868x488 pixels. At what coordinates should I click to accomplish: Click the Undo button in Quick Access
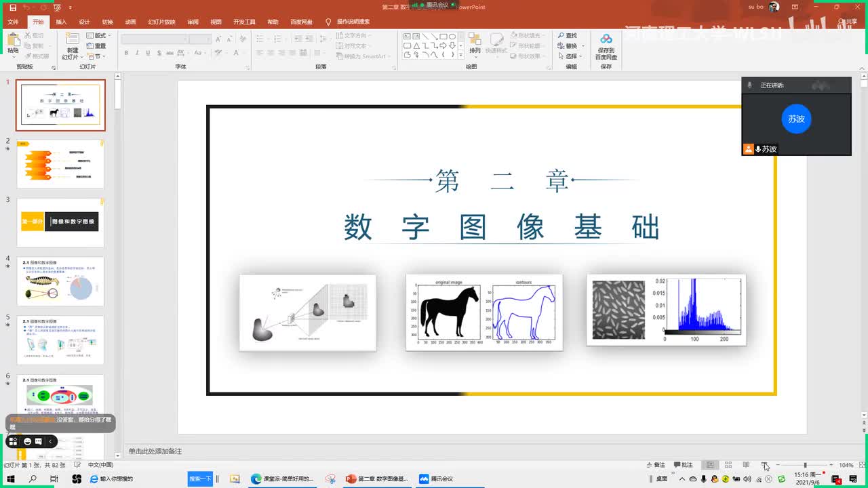click(x=26, y=7)
